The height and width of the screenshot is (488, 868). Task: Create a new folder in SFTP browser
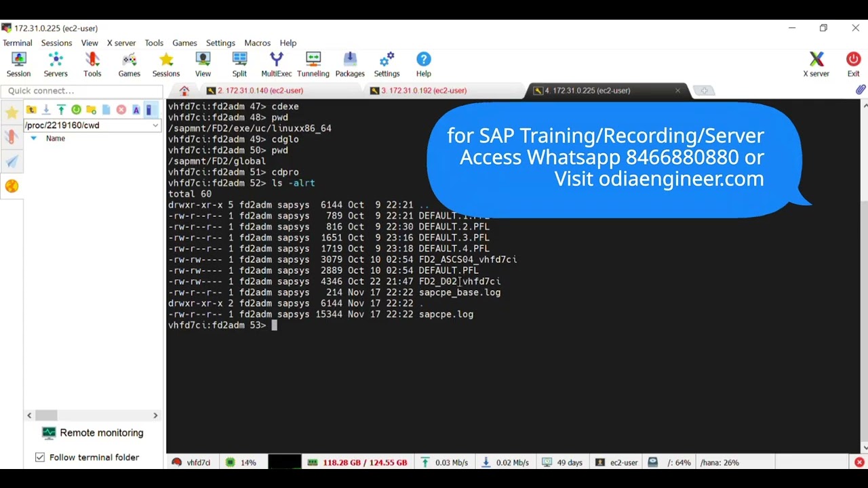point(91,110)
